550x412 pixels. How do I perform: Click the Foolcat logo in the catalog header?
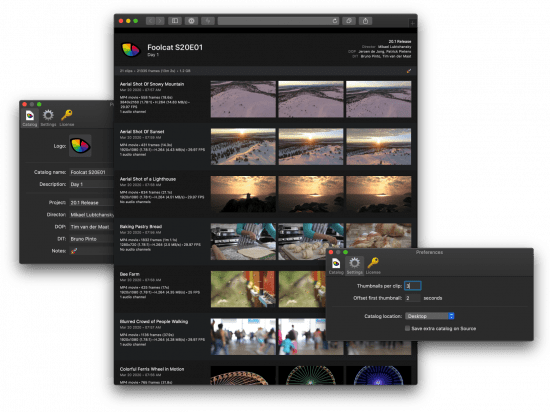click(130, 50)
